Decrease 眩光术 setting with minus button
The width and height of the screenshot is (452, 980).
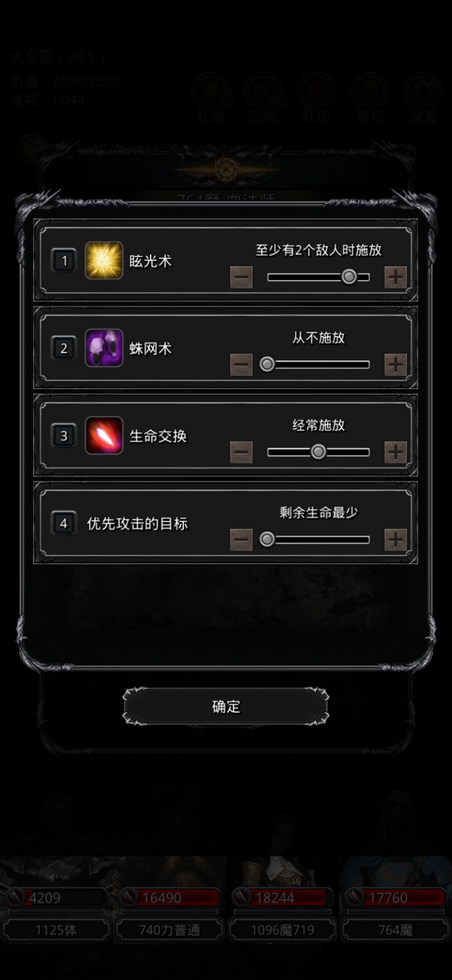pos(241,277)
